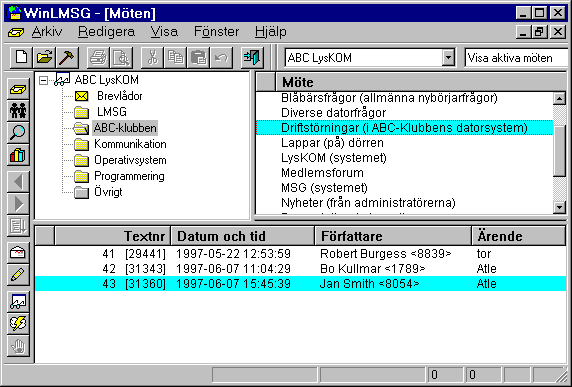Click the New document toolbar icon
This screenshot has height=387, width=572.
point(21,58)
